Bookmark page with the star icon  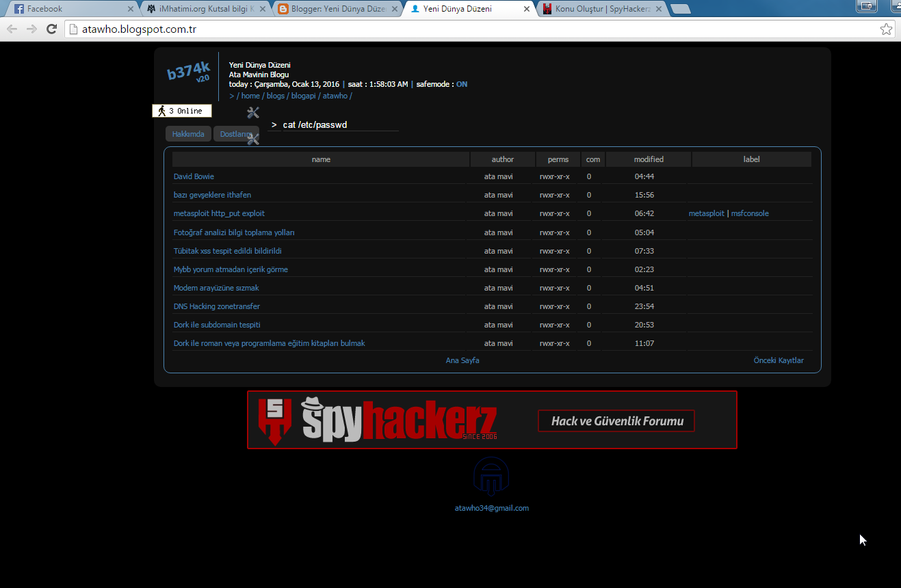click(x=886, y=29)
